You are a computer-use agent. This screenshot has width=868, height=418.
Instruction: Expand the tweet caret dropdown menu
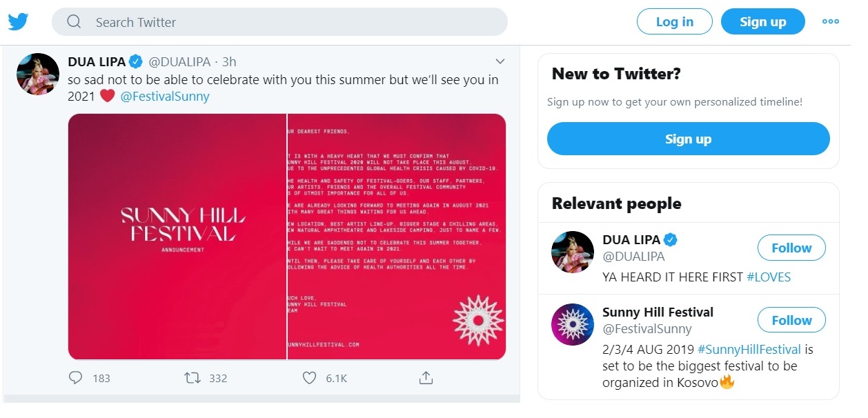pos(500,61)
